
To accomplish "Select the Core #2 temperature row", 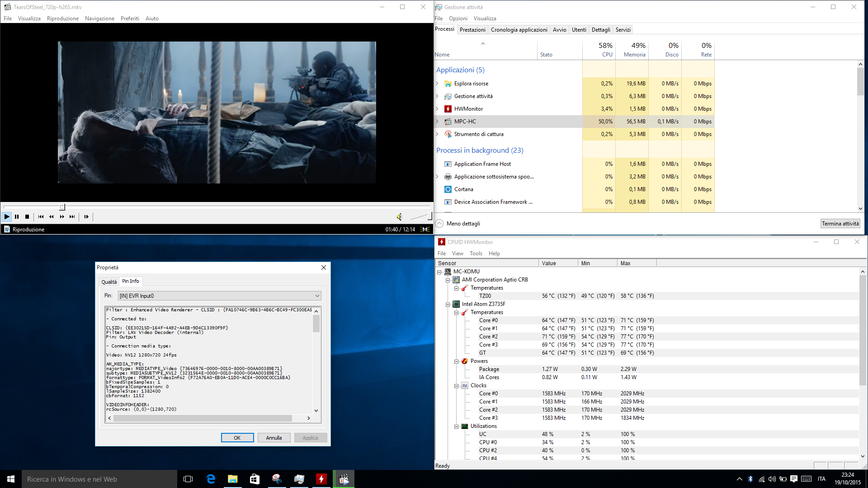I will tap(646, 337).
